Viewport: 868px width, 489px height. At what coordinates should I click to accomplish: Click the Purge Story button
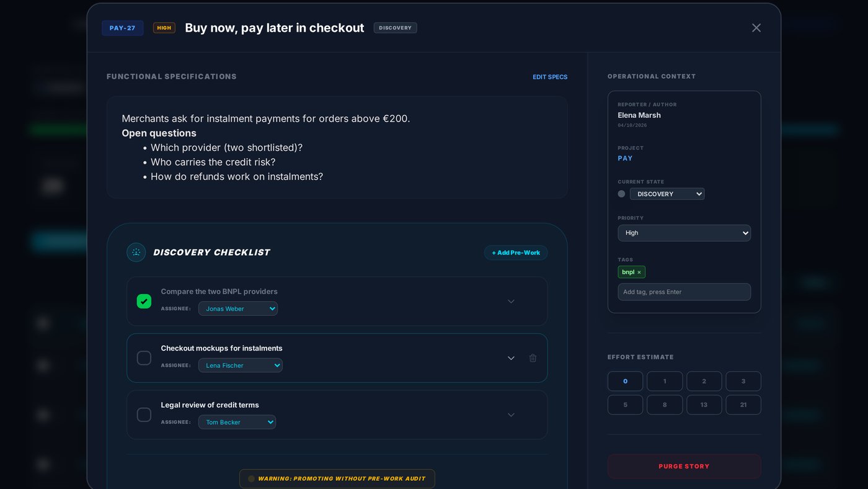tap(684, 466)
